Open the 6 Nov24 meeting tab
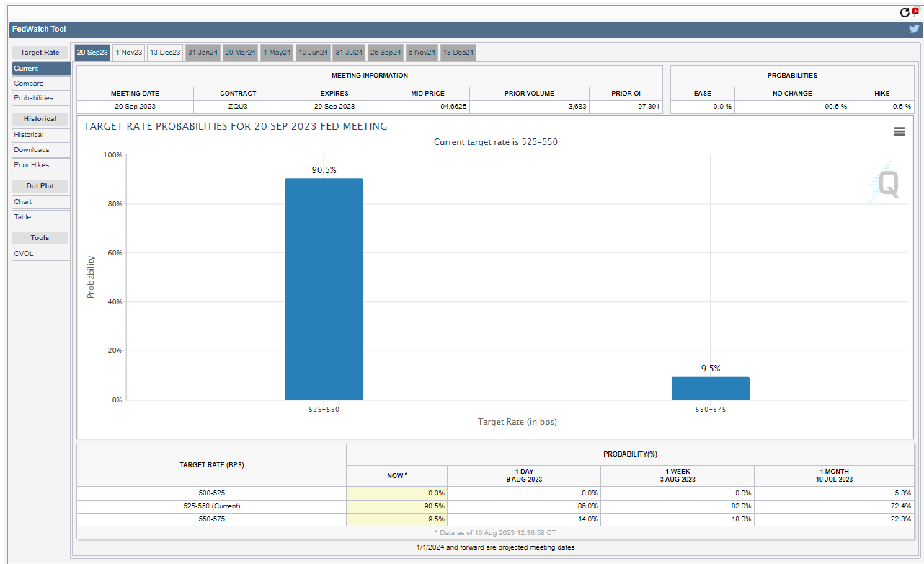This screenshot has width=924, height=564. (422, 53)
